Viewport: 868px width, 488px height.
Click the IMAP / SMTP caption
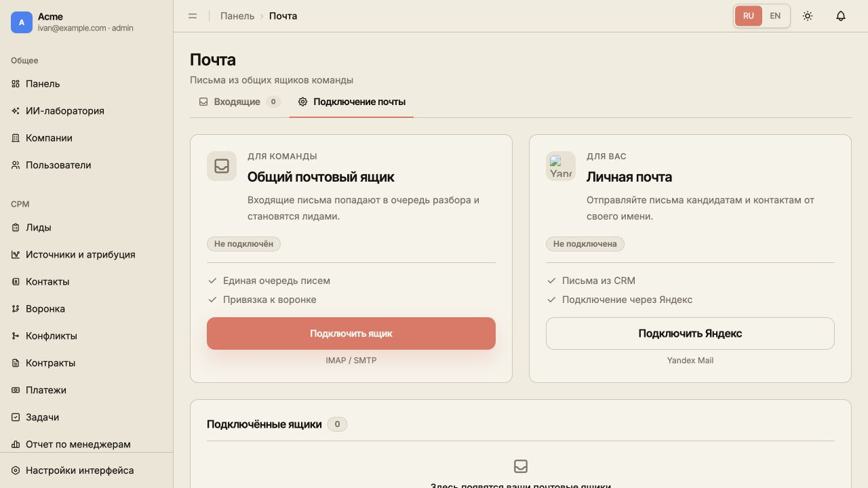pyautogui.click(x=351, y=361)
